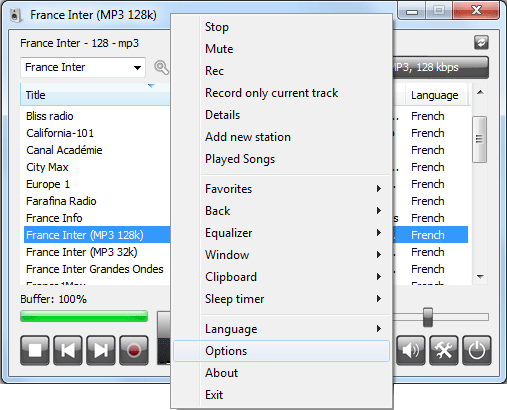Expand the Favorites submenu
Viewport: 507px width, 410px height.
point(281,189)
